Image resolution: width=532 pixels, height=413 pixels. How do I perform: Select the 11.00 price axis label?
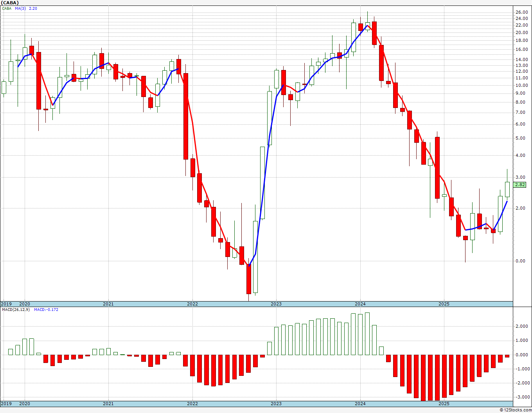(x=522, y=78)
